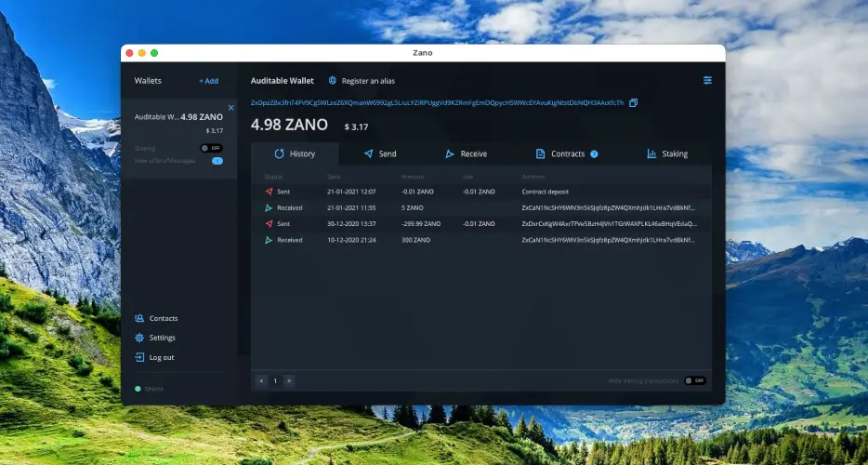The image size is (868, 465).
Task: Select the Auditable Wallet card in sidebar
Action: (x=178, y=139)
